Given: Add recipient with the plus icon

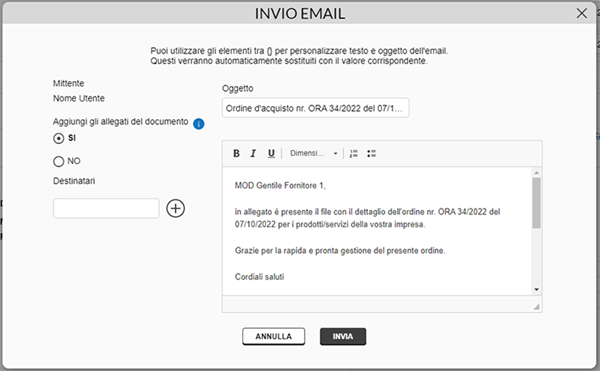Looking at the screenshot, I should pos(176,208).
